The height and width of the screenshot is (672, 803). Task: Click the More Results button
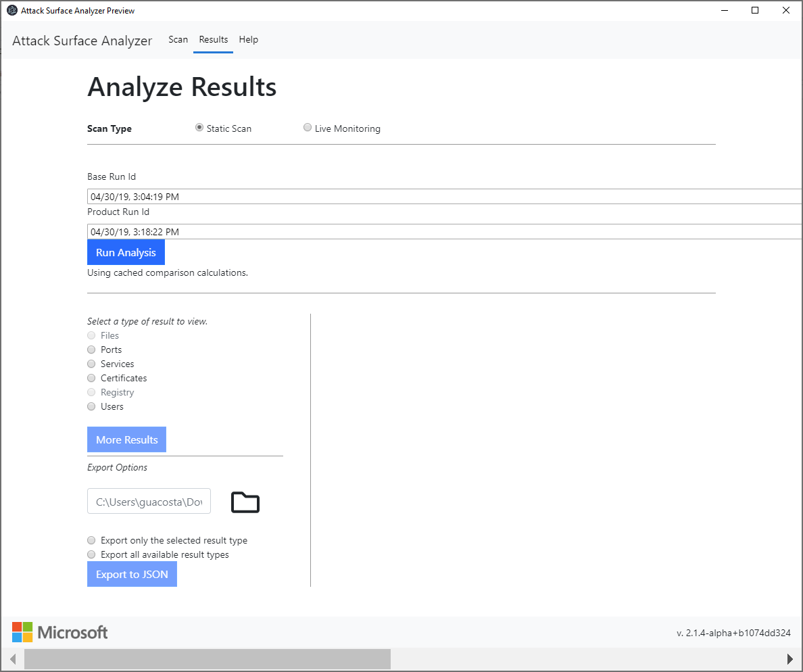click(x=126, y=439)
